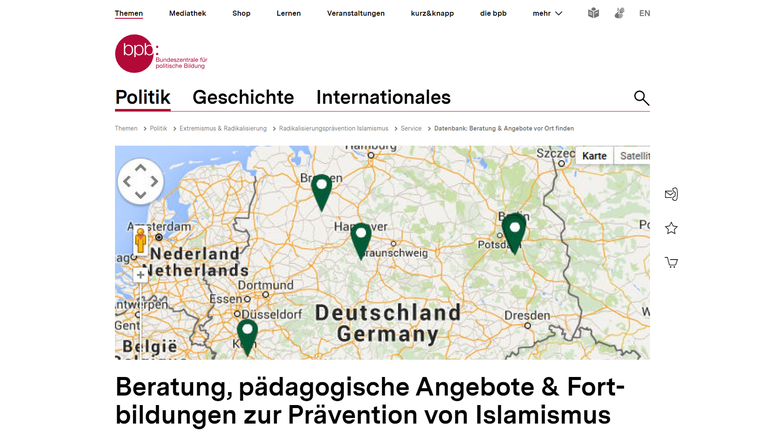Click the star bookmark icon
This screenshot has width=768, height=432.
click(671, 228)
